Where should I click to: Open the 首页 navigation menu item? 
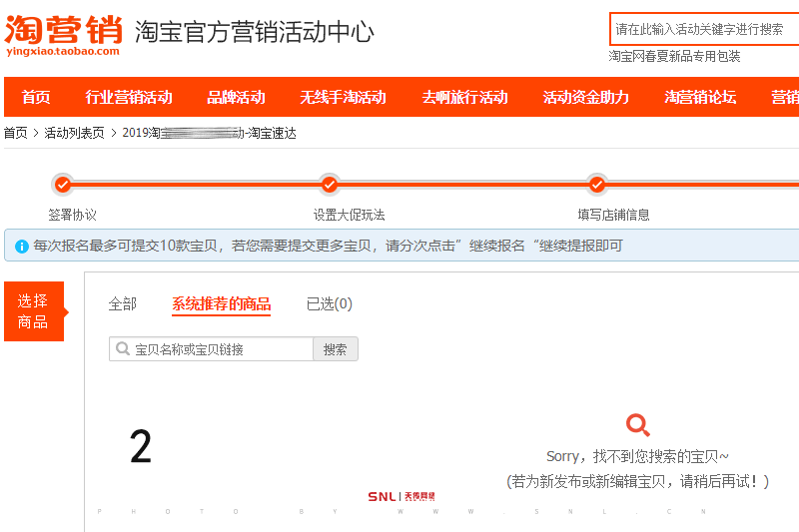coord(36,97)
